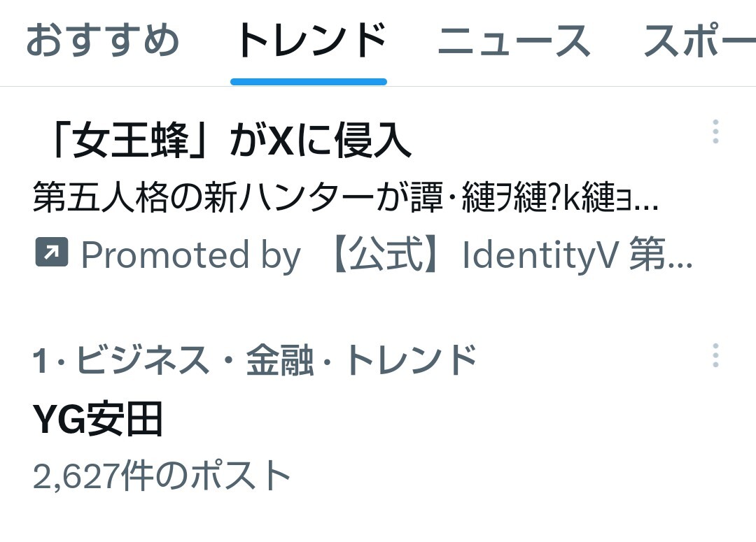Screen dimensions: 756x542
Task: Open 【公式】IdentityV advertiser name
Action: [510, 255]
